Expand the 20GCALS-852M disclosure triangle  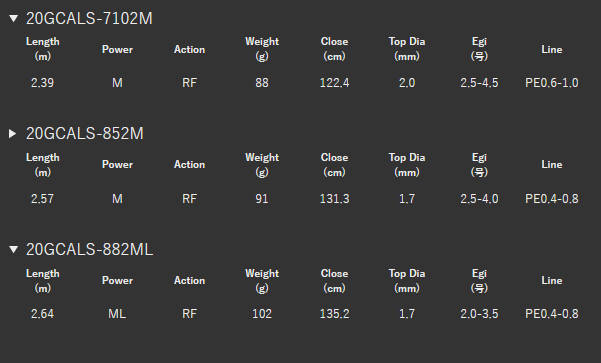point(13,133)
